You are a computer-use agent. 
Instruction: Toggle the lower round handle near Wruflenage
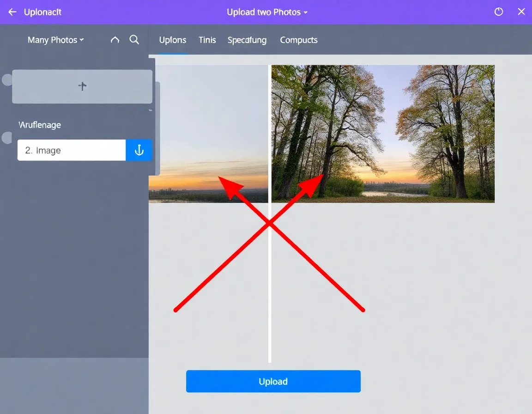7,138
